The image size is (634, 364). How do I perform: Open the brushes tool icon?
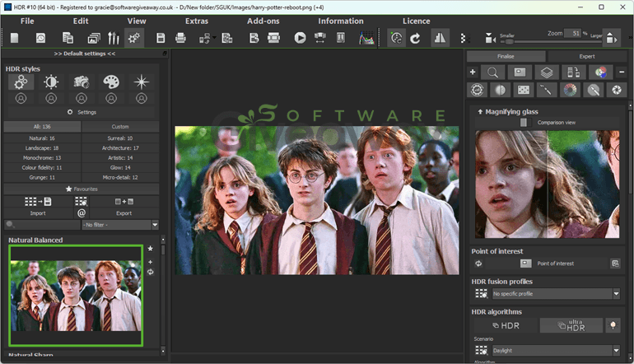coord(114,38)
